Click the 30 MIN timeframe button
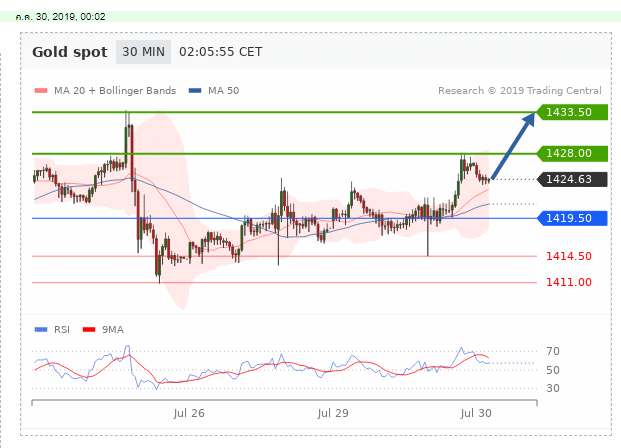 coord(143,52)
